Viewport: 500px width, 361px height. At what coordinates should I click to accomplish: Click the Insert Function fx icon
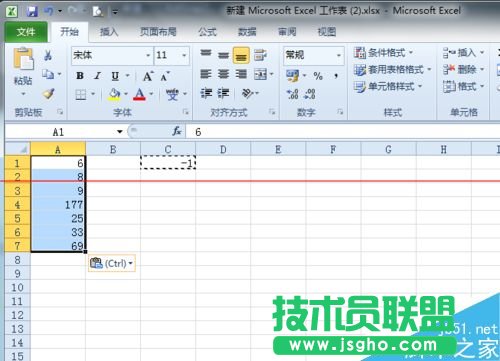click(x=177, y=131)
